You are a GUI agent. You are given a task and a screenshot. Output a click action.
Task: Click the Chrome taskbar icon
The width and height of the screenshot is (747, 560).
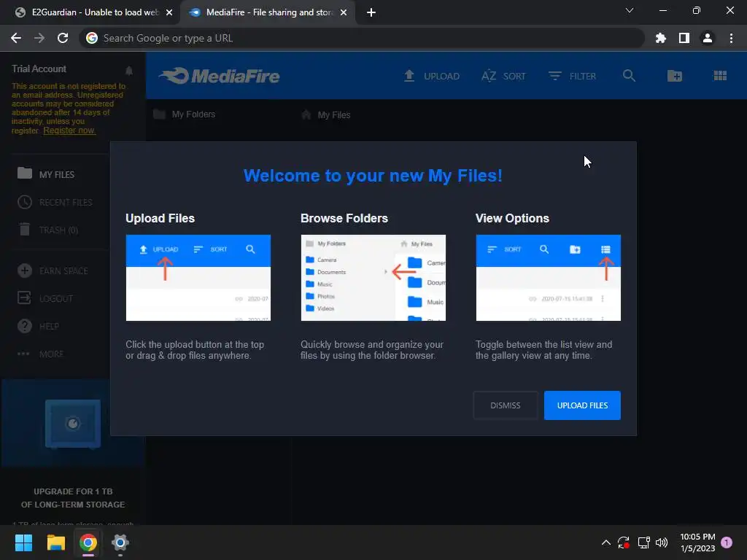[88, 542]
